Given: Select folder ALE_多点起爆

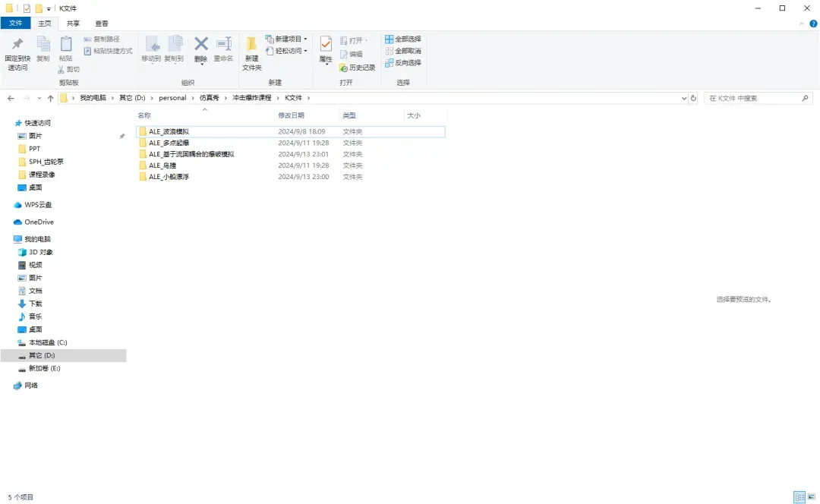Looking at the screenshot, I should [290, 143].
